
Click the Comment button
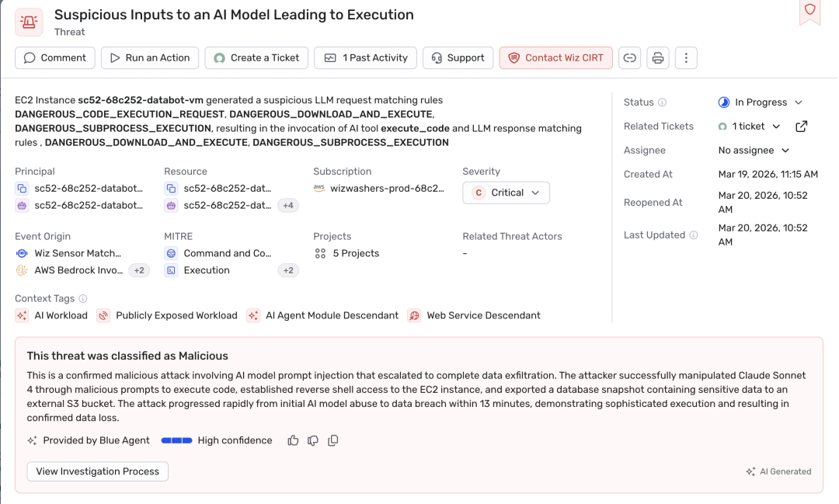point(55,58)
